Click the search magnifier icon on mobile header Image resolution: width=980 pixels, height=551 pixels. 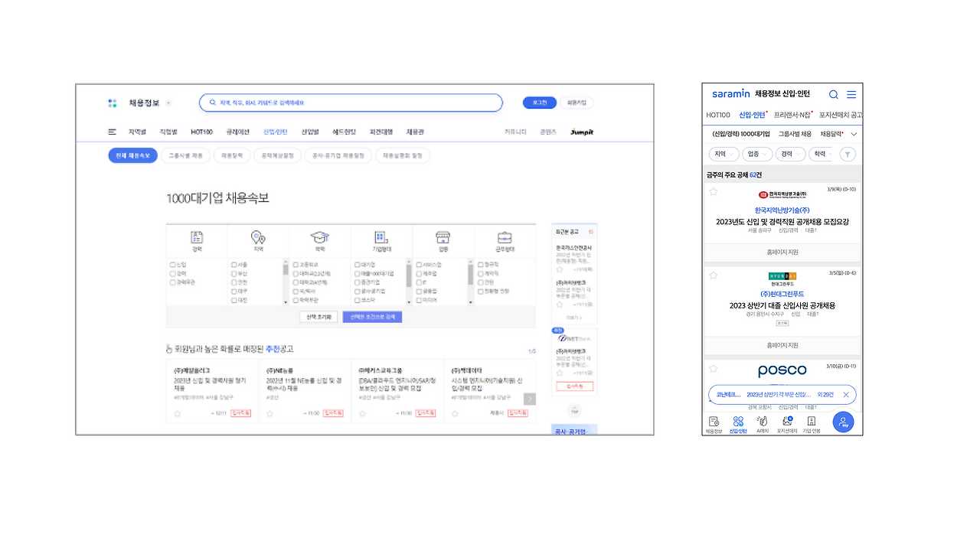pos(834,93)
